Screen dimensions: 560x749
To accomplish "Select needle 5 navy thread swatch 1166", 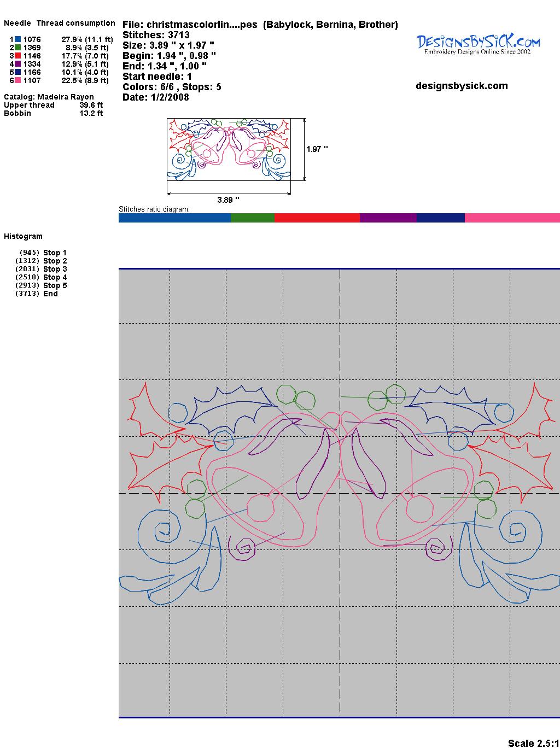I will tap(18, 72).
